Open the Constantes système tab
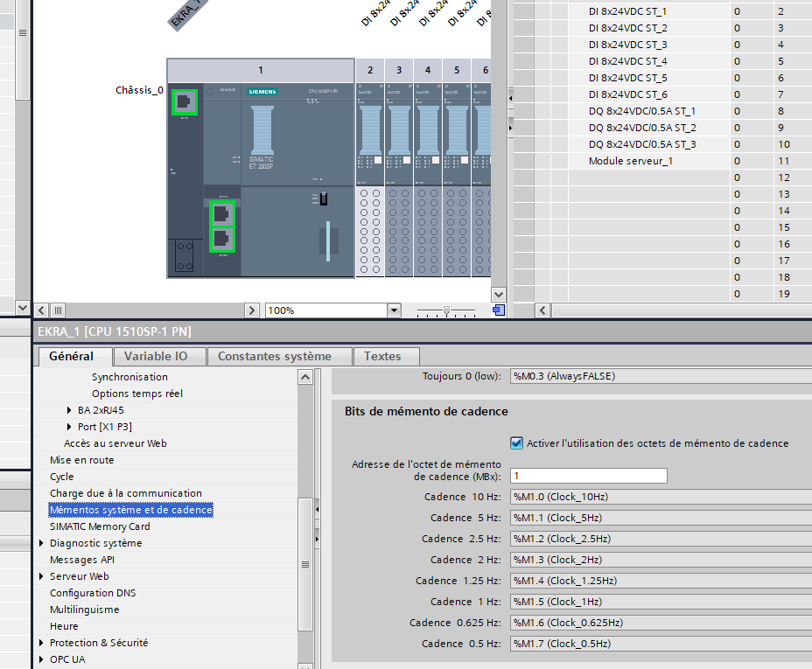The width and height of the screenshot is (812, 669). click(x=275, y=356)
